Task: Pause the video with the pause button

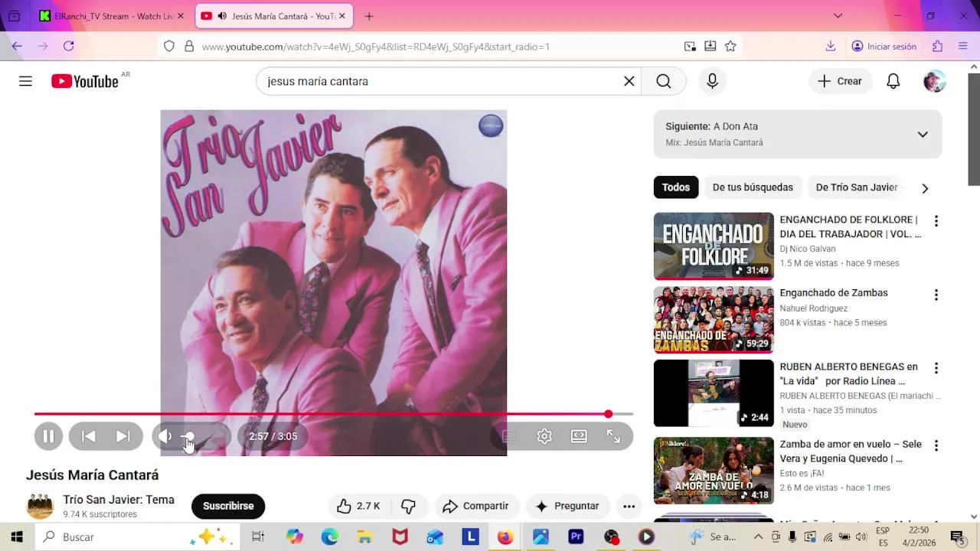Action: pos(48,436)
